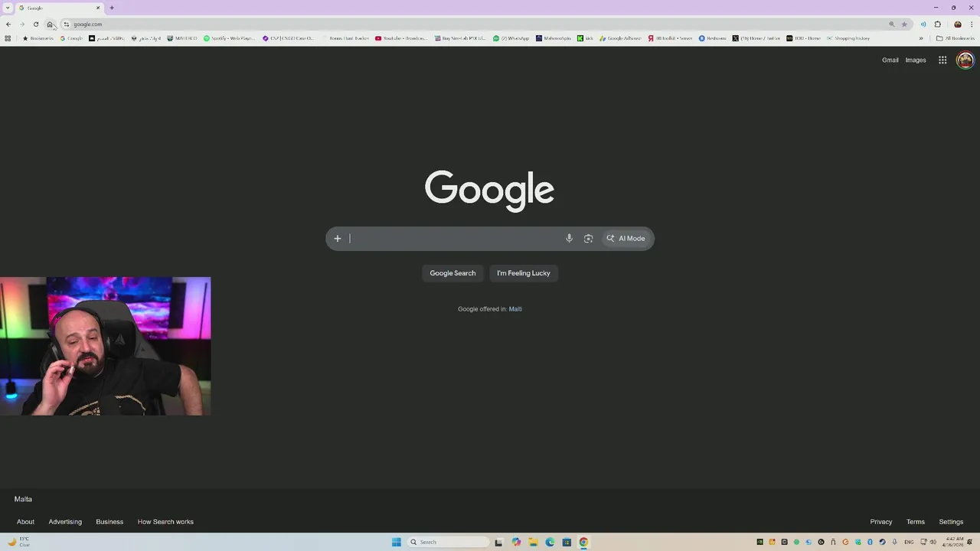
Task: Open How Search works link
Action: [165, 522]
